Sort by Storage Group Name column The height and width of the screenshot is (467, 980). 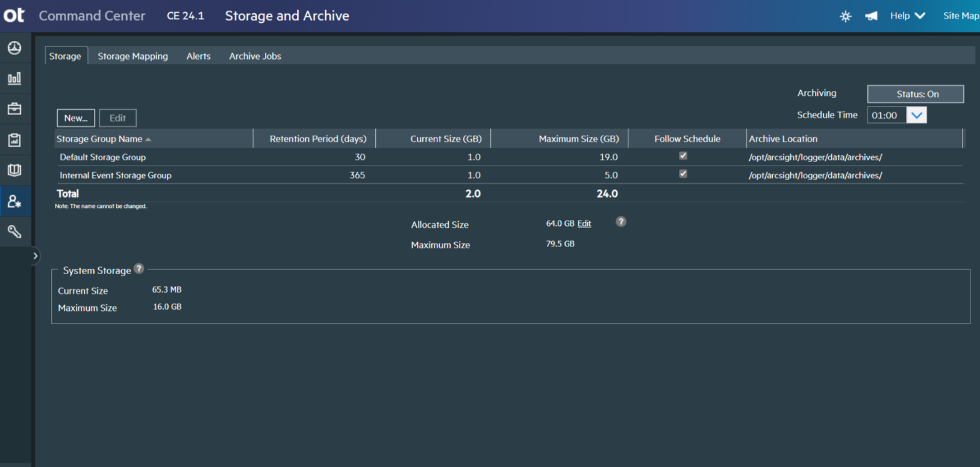pos(104,139)
